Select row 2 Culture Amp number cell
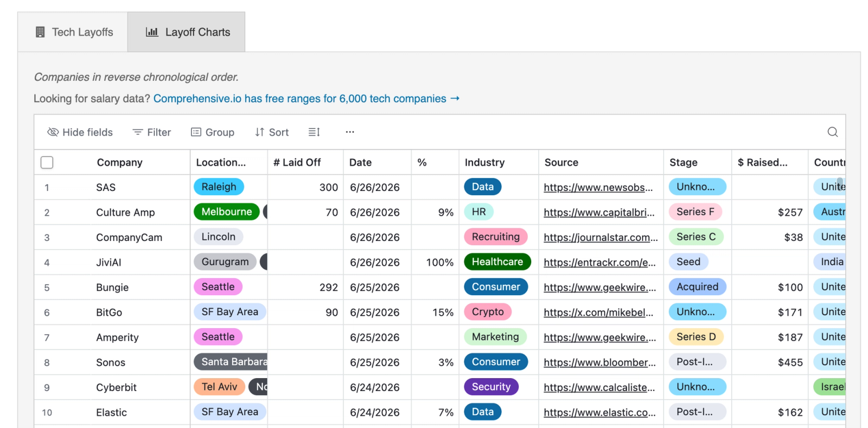The width and height of the screenshot is (868, 428). 47,213
